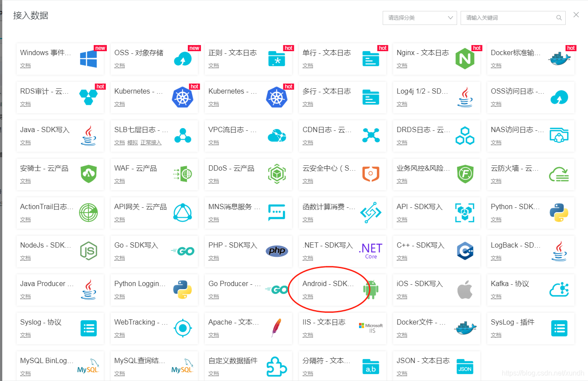Select the NodeJs hexagon logo

click(88, 251)
